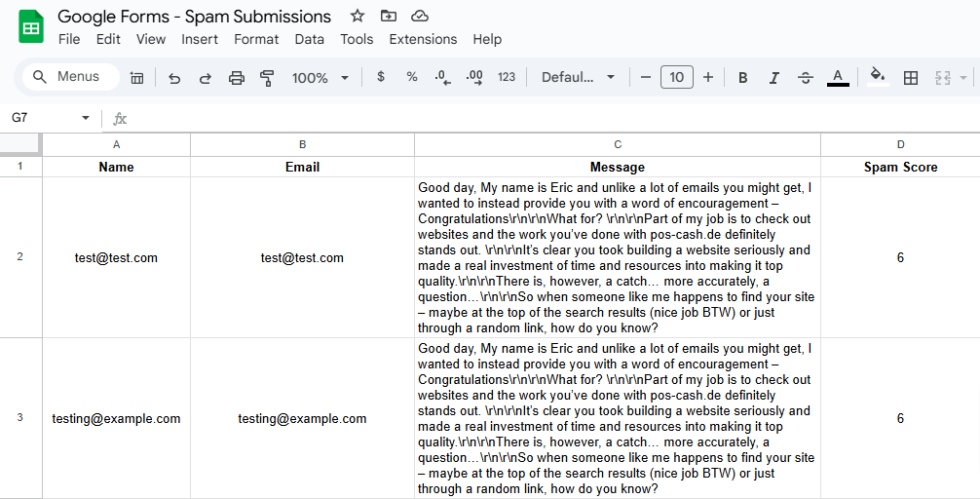Open the Help menu
This screenshot has width=980, height=499.
tap(487, 39)
